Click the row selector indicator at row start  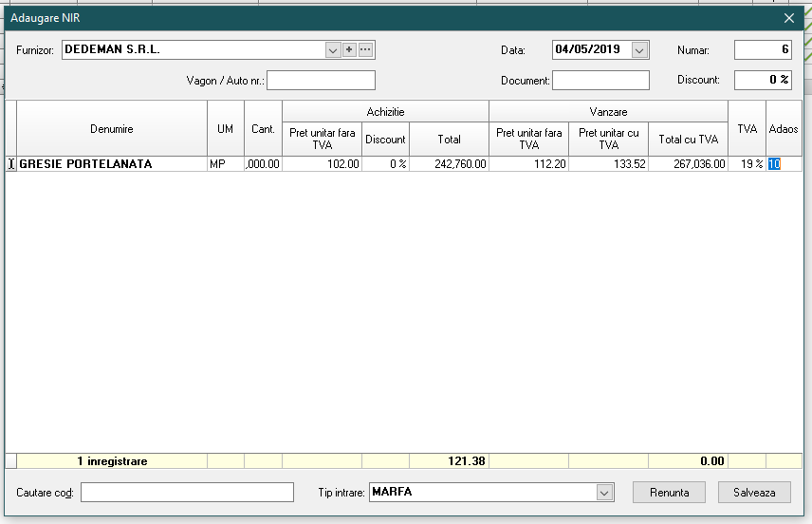tap(10, 164)
